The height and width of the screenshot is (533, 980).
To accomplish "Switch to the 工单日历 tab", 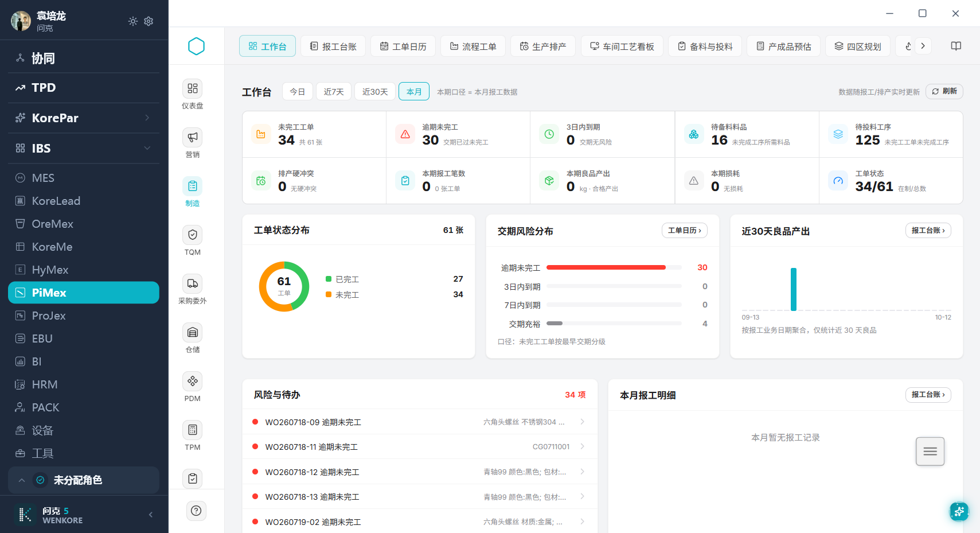I will pos(403,46).
